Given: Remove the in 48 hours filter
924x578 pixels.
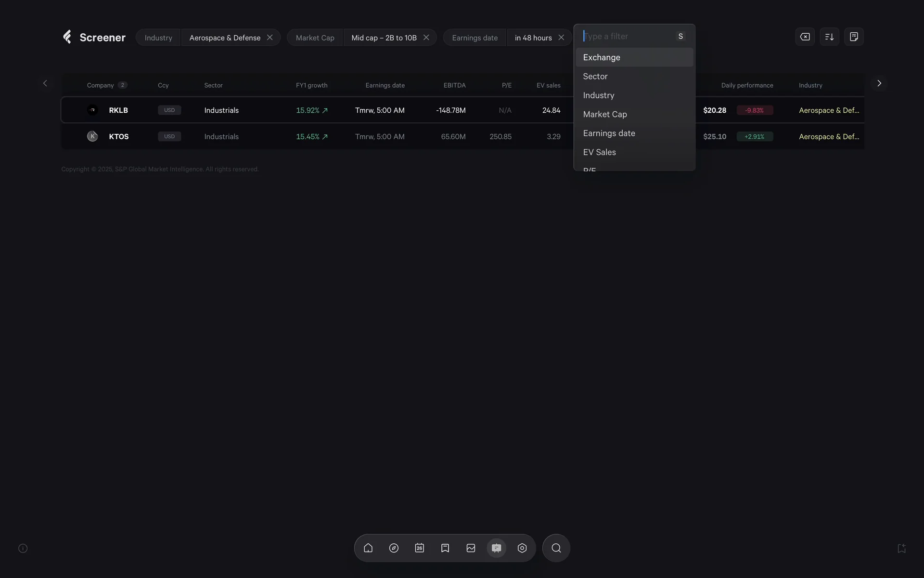Looking at the screenshot, I should 561,38.
